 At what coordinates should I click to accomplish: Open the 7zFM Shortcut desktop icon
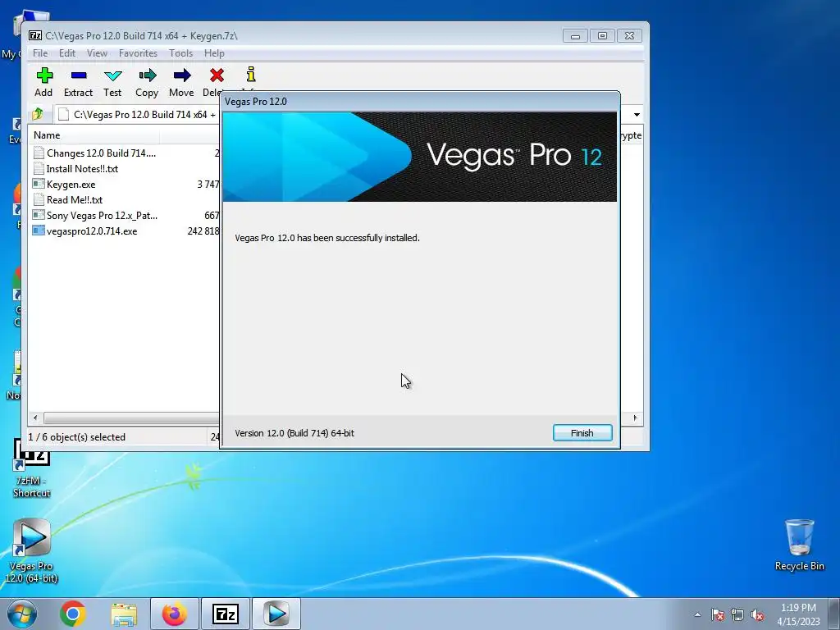pos(32,468)
